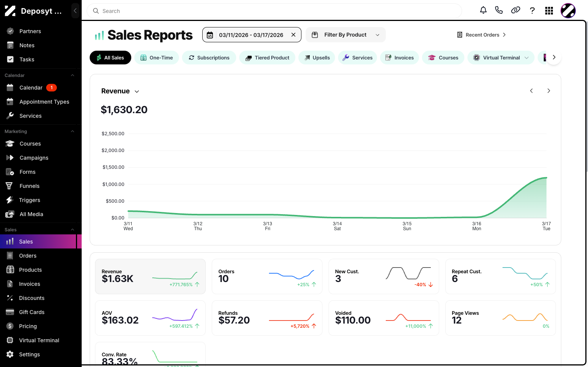Clear the selected date range
Viewport: 588px width, 367px height.
click(x=293, y=35)
